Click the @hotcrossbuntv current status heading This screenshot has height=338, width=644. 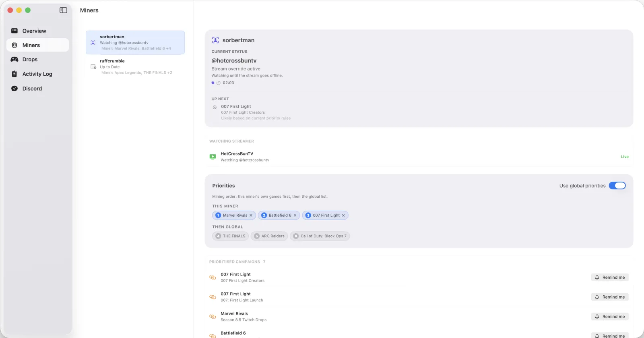point(234,60)
